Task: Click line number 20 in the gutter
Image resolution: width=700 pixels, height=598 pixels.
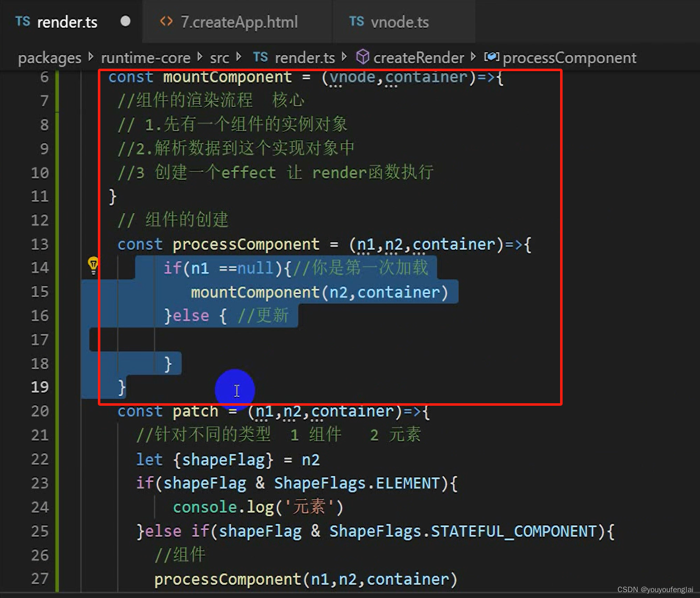Action: click(40, 411)
